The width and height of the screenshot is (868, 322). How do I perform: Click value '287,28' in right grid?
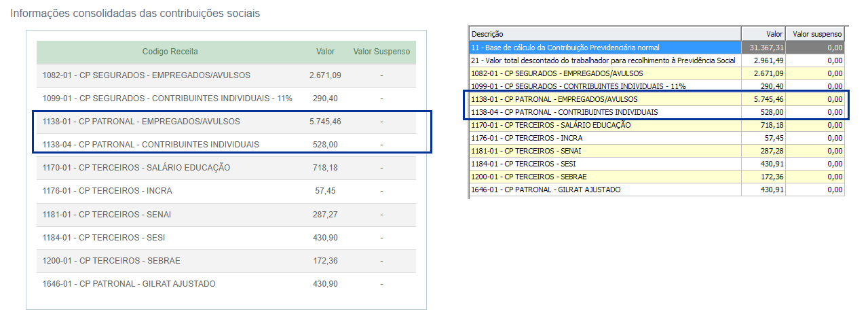772,151
